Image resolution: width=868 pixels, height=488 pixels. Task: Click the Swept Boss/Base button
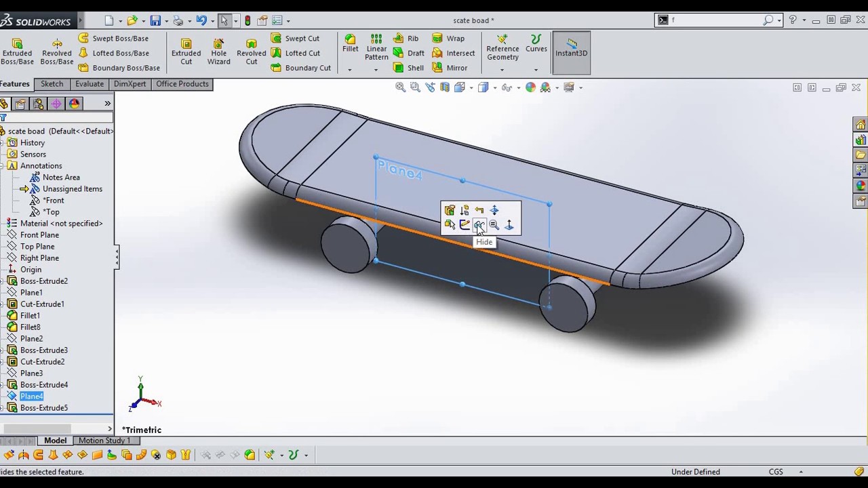pos(113,39)
